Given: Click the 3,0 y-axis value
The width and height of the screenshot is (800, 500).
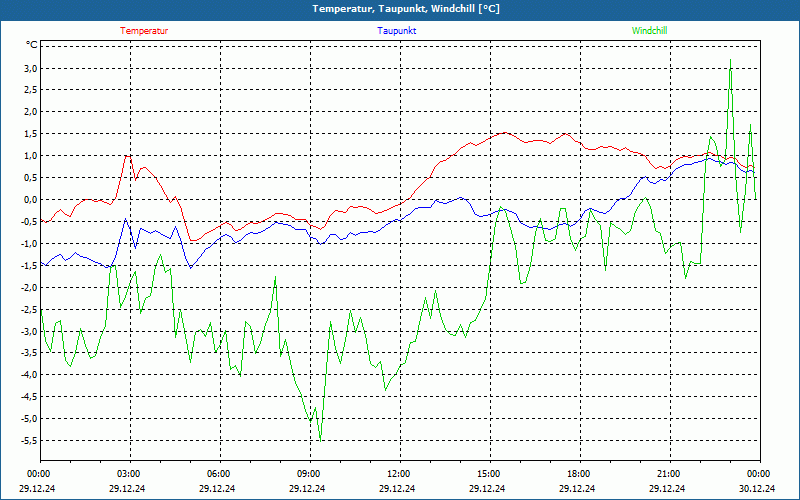Looking at the screenshot, I should [x=31, y=68].
